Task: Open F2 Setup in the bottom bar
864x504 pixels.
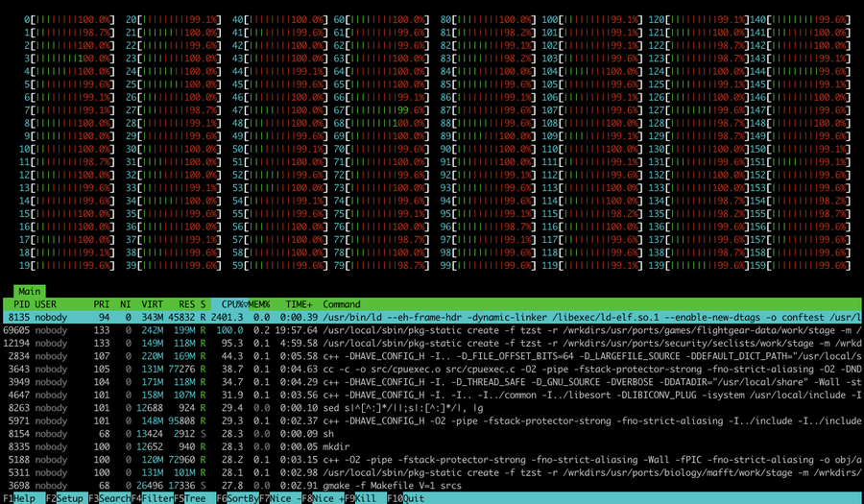Action: coord(66,498)
